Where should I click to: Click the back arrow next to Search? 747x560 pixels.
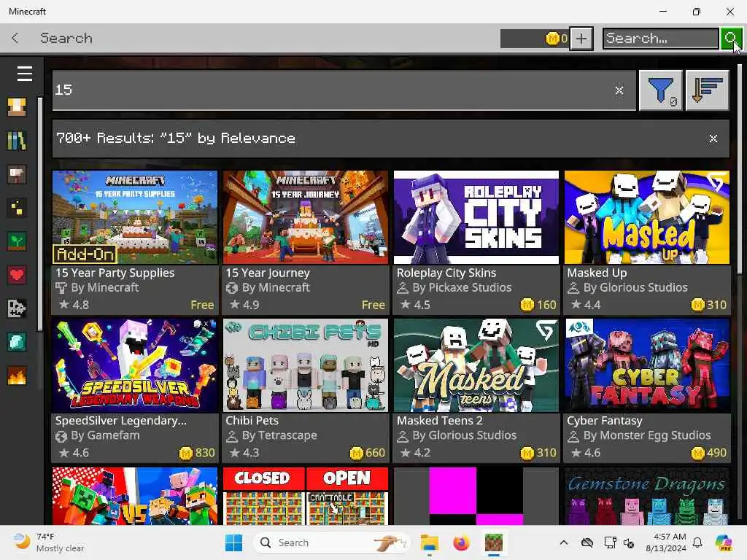(15, 38)
